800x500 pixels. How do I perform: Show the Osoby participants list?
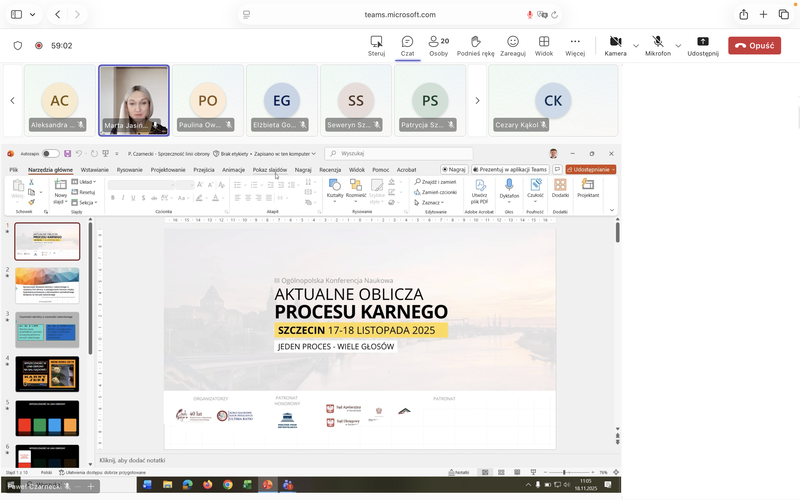pos(438,45)
